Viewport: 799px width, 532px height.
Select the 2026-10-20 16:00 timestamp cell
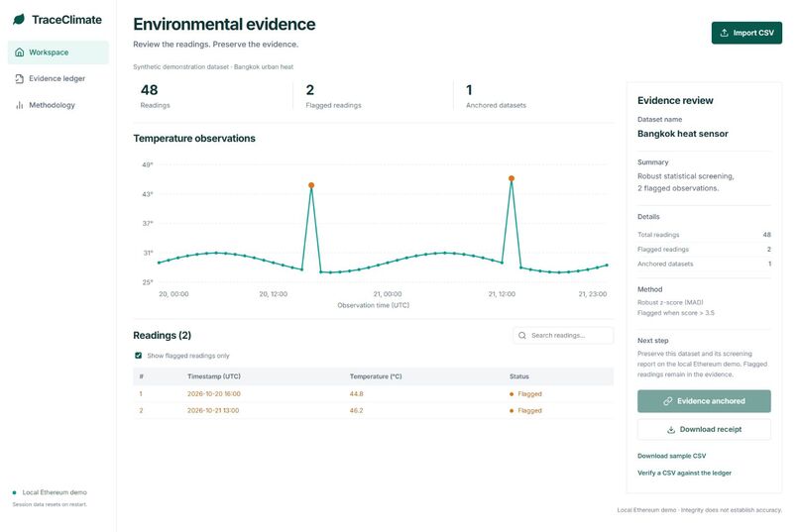214,394
